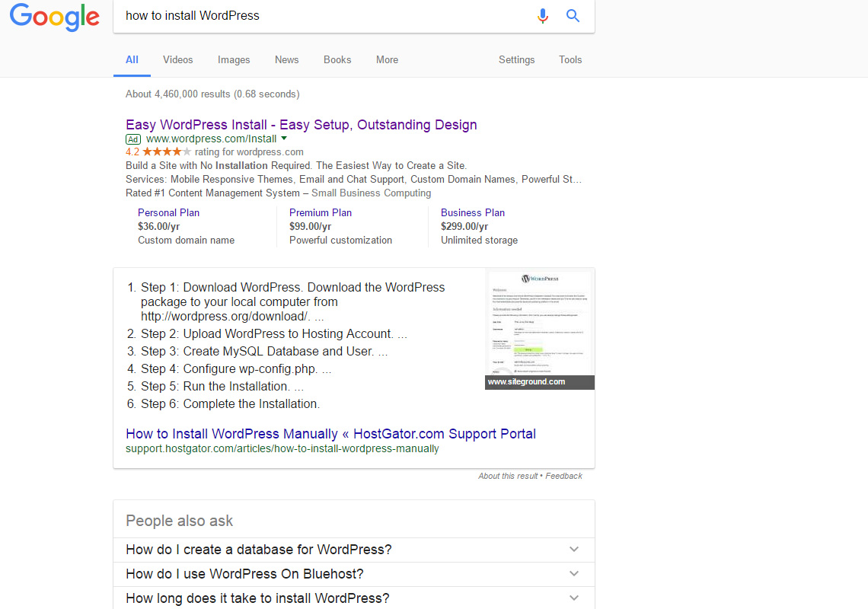The height and width of the screenshot is (609, 868).
Task: Activate the microphone voice search icon
Action: pyautogui.click(x=542, y=15)
